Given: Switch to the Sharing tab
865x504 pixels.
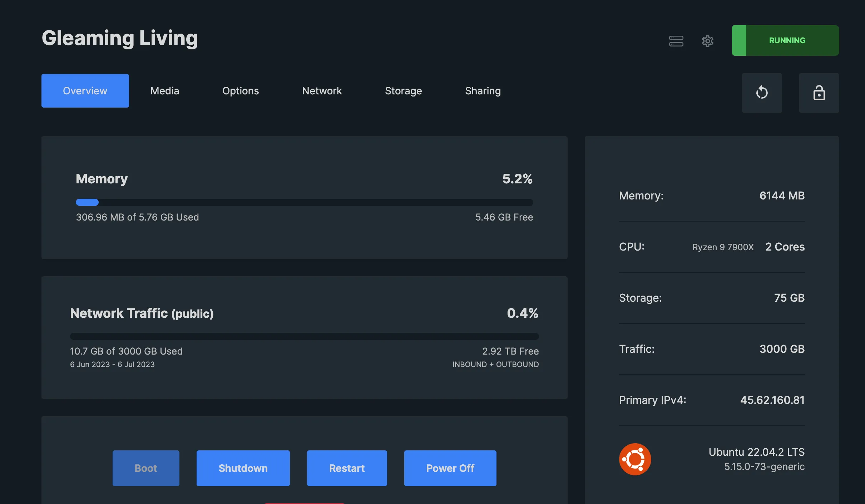Looking at the screenshot, I should [483, 90].
